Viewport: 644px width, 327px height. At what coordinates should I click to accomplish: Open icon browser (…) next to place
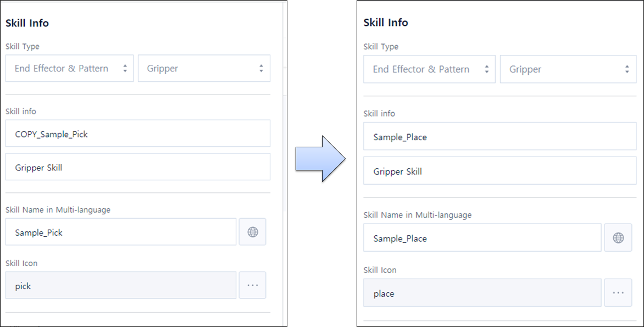click(618, 293)
